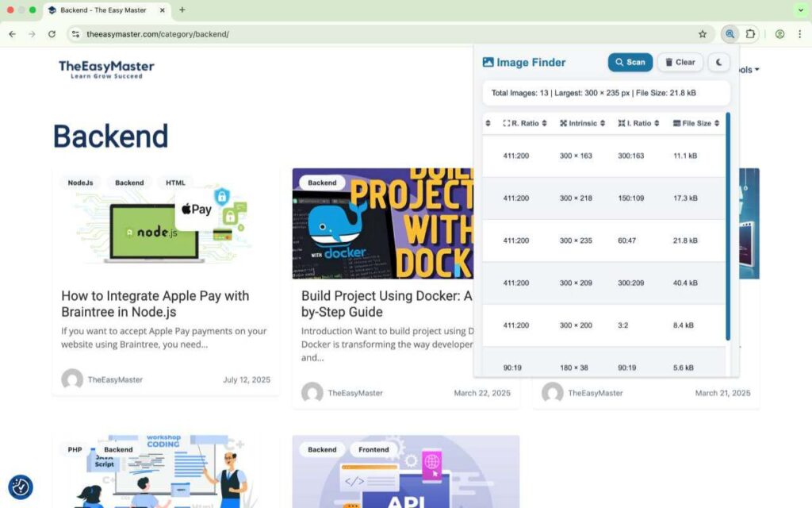Toggle dark mode with the moon button
This screenshot has width=812, height=508.
pos(718,63)
